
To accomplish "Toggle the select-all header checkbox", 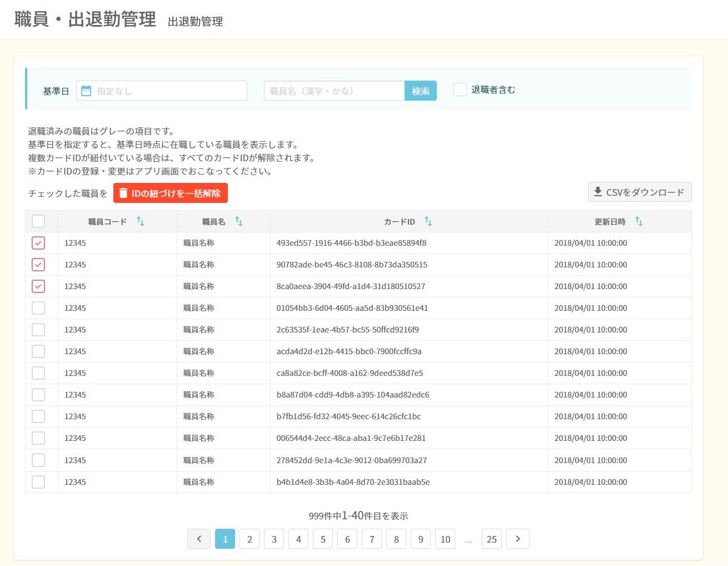I will pyautogui.click(x=38, y=221).
